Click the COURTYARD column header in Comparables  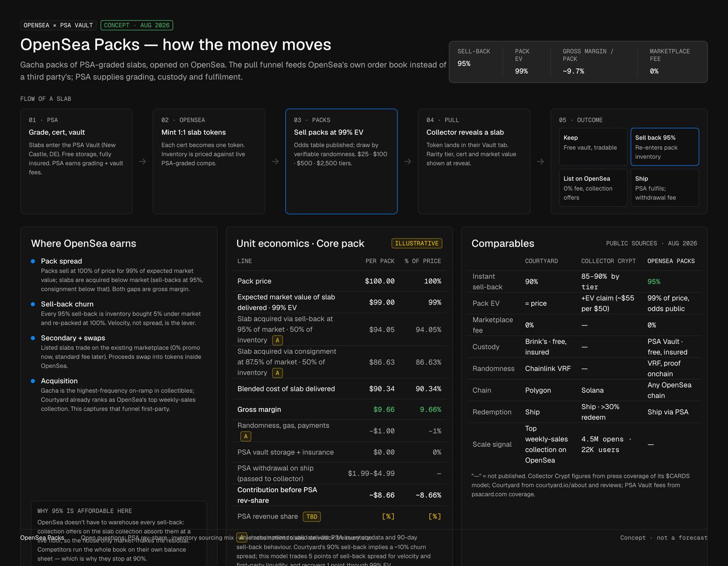click(541, 261)
